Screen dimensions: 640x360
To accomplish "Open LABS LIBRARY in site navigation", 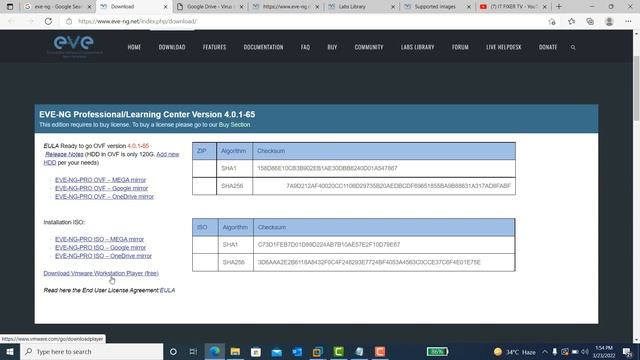I will click(x=418, y=47).
